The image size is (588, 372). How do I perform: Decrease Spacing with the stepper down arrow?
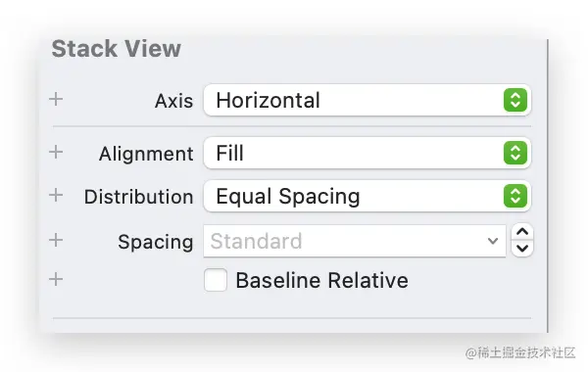(522, 249)
